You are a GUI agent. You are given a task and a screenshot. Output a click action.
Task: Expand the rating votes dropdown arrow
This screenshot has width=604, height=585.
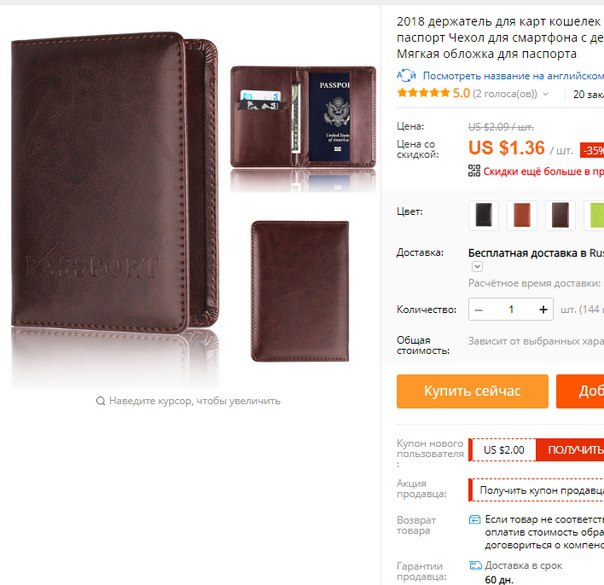pyautogui.click(x=545, y=94)
